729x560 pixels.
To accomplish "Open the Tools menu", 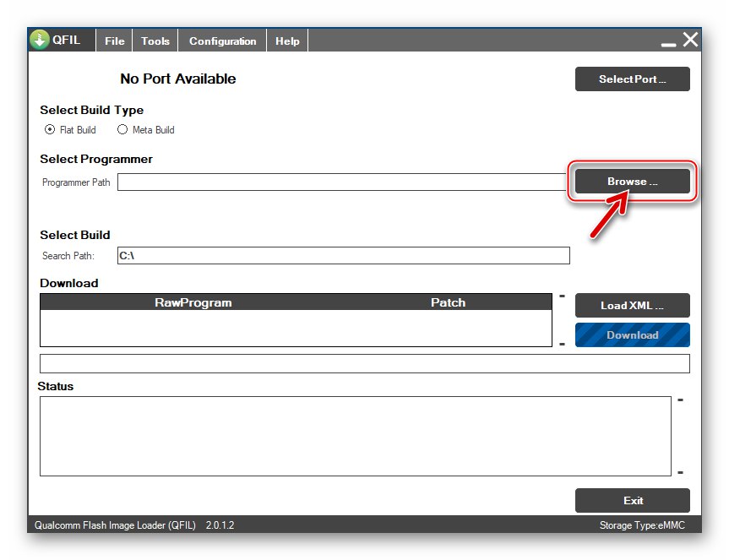I will [155, 41].
